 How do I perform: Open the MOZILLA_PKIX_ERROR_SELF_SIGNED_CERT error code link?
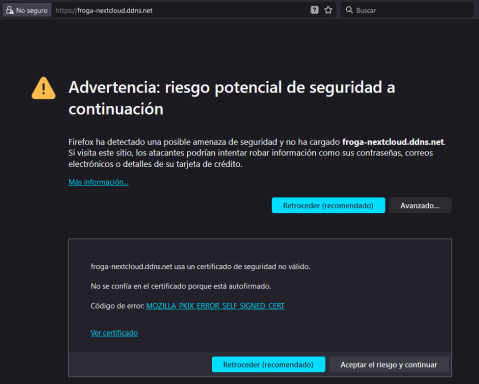[215, 306]
